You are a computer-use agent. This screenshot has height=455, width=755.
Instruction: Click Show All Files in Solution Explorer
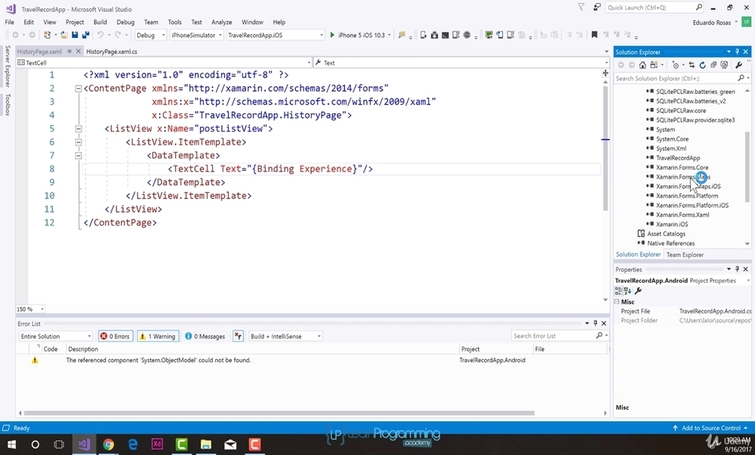(x=724, y=65)
